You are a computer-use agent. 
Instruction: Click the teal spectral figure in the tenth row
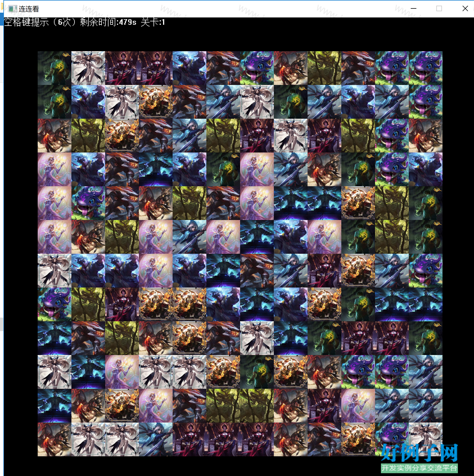[x=88, y=372]
